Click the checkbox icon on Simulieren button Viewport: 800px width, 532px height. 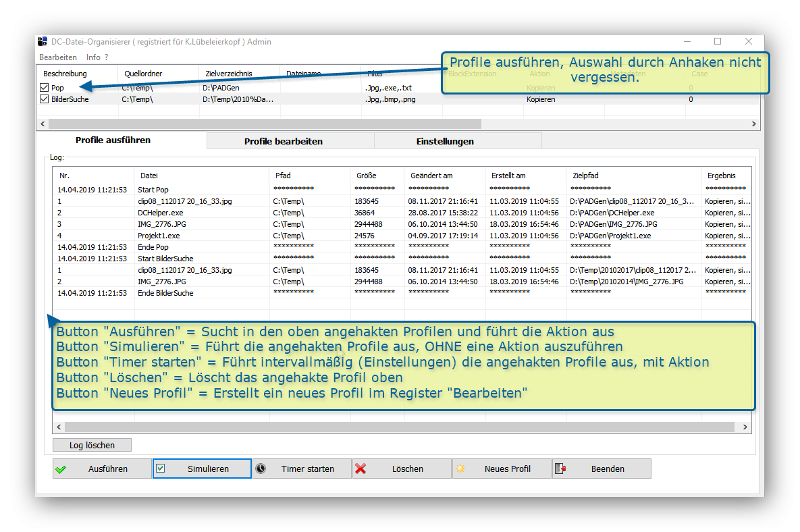click(x=161, y=468)
